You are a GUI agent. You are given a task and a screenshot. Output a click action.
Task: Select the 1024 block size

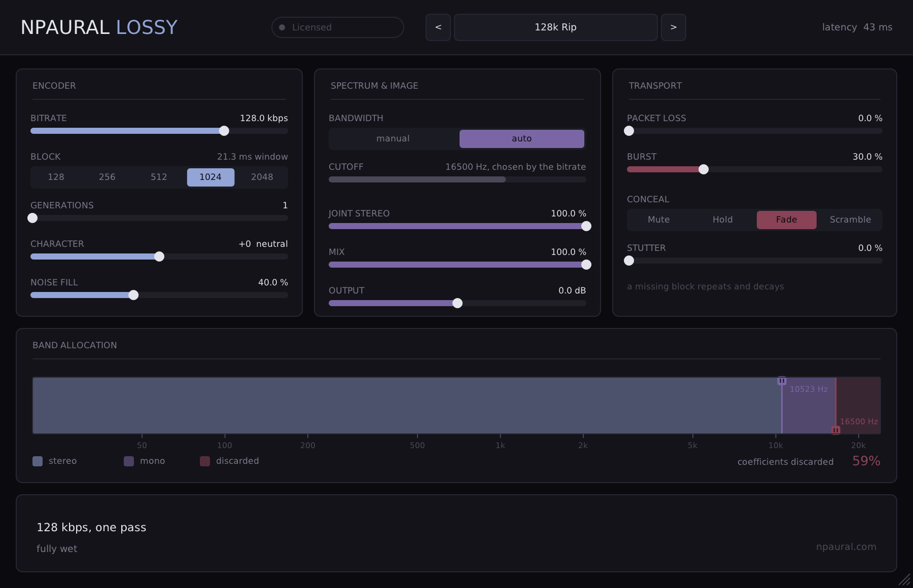coord(210,177)
